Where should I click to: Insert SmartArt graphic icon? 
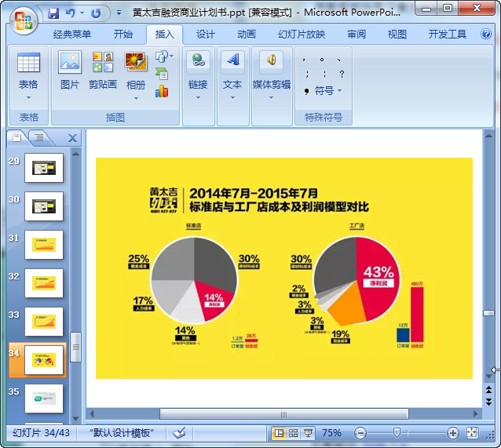tap(162, 74)
